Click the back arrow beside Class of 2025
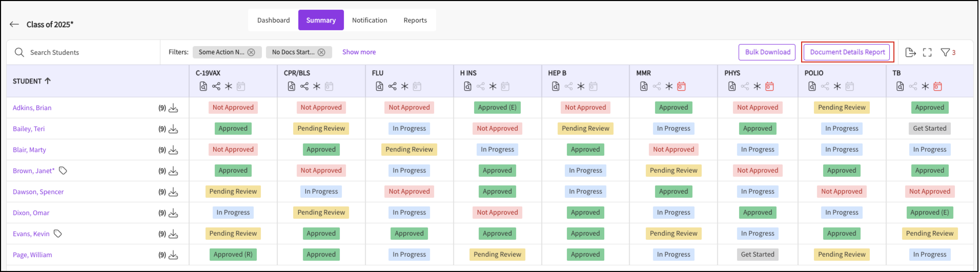 (14, 24)
